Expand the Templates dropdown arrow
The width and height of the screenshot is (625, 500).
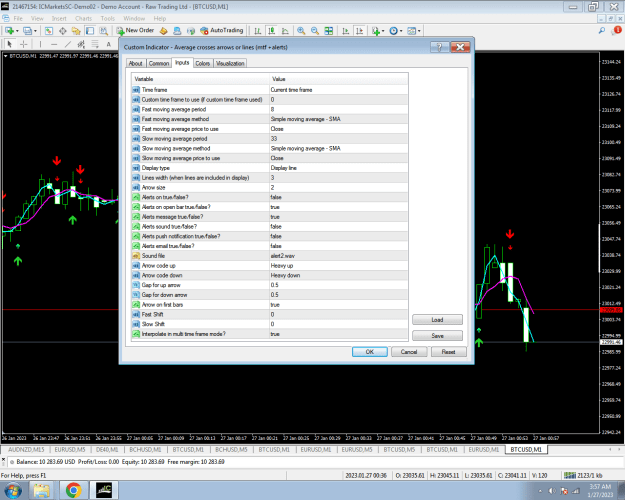click(419, 31)
